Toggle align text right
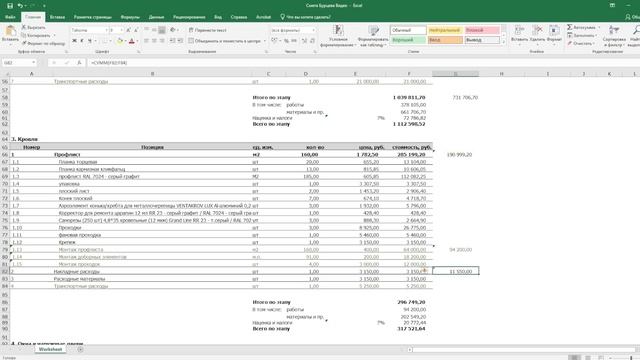 tap(162, 41)
